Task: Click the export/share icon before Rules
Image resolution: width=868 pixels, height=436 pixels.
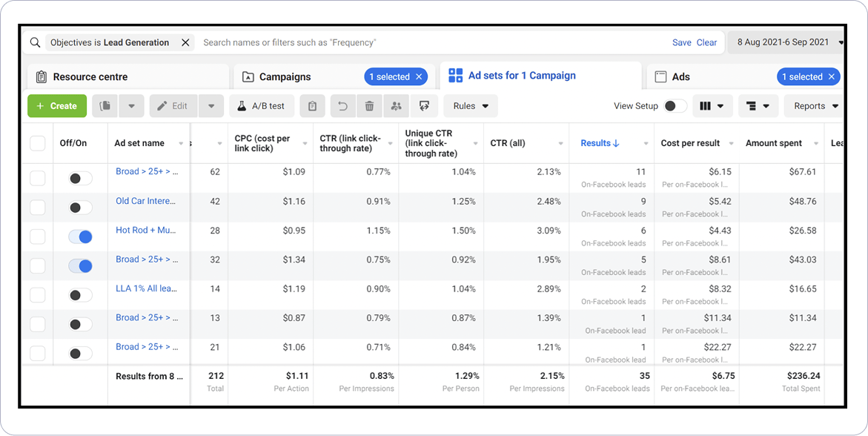Action: [x=424, y=106]
